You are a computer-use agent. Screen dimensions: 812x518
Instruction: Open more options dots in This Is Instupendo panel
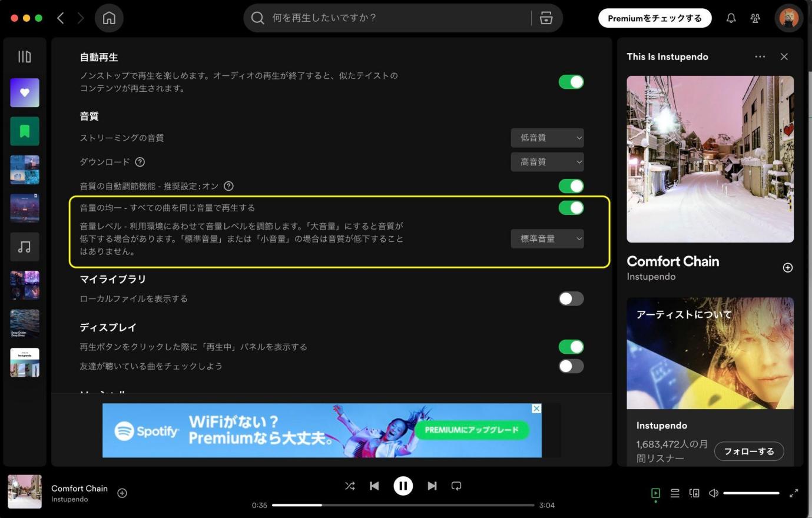760,57
